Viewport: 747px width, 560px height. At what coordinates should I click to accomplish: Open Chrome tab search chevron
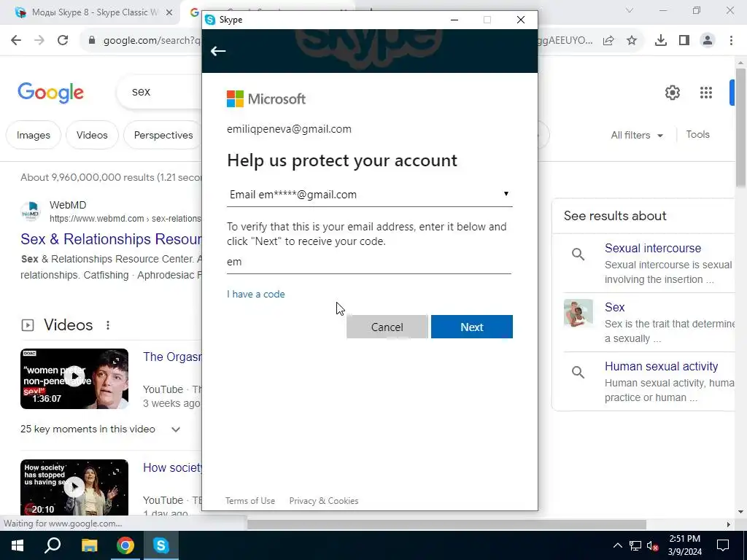coord(630,10)
